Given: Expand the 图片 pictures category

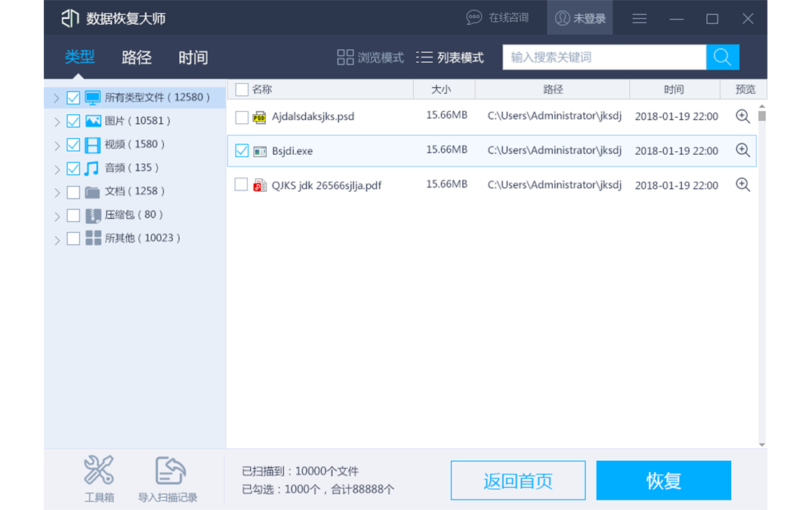Looking at the screenshot, I should pos(56,121).
